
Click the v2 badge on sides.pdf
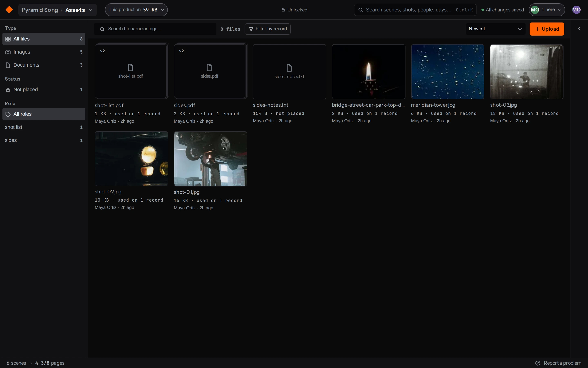182,51
